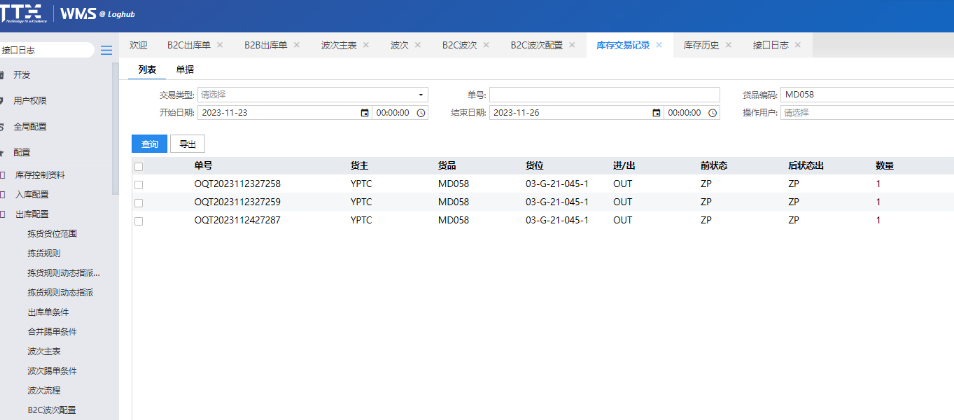Click the 单号 input field
Screen dimensions: 954x420
coord(604,95)
